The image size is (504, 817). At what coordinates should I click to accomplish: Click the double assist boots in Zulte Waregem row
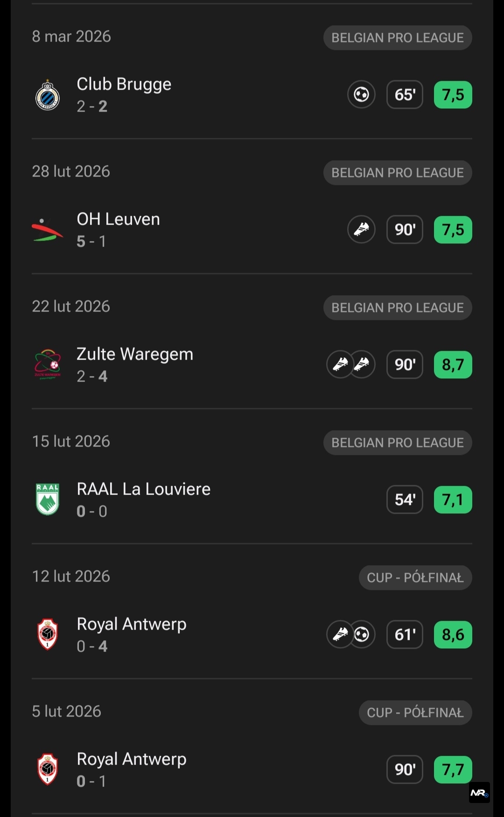coord(351,364)
